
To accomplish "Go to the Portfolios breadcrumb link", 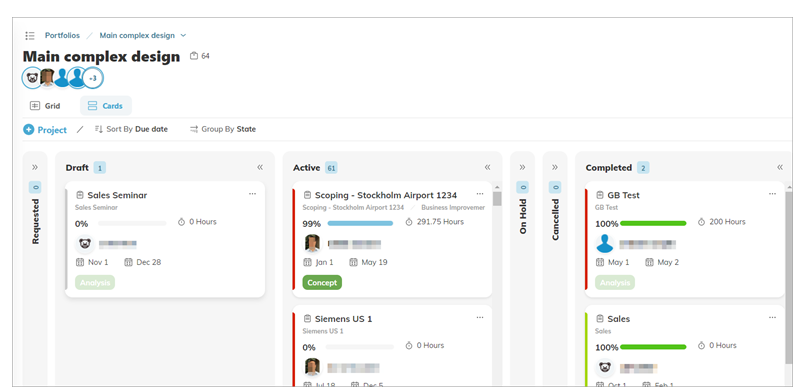I will (x=62, y=36).
